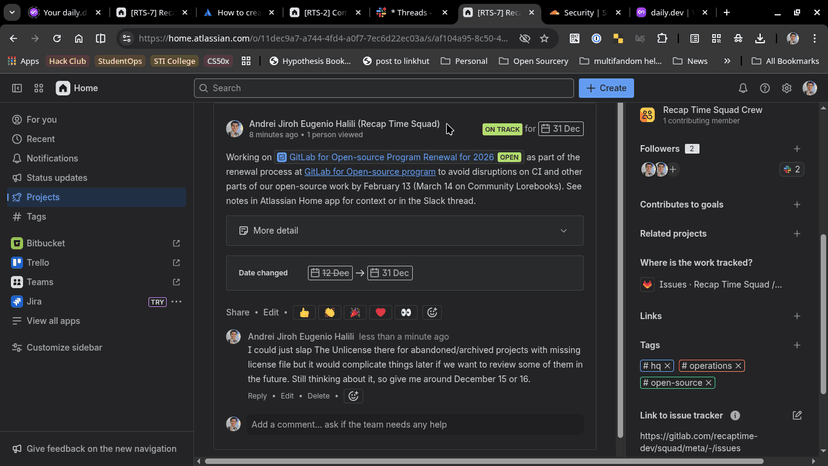Add a related project

(x=797, y=234)
